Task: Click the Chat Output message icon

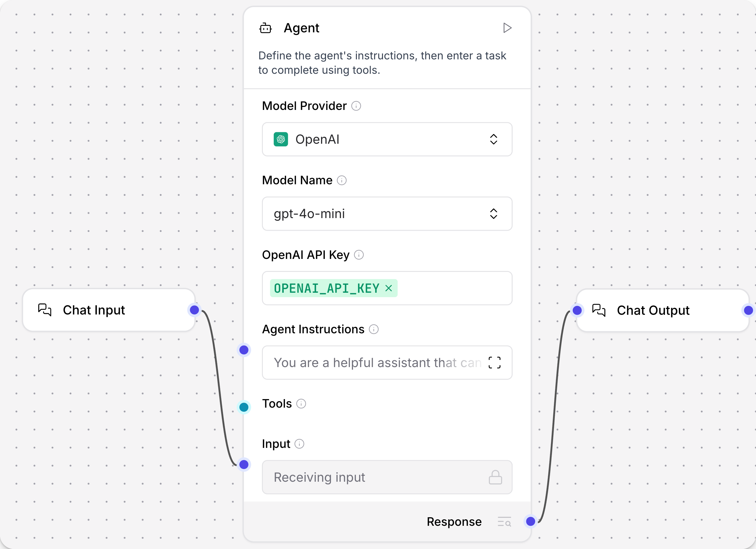Action: [599, 310]
